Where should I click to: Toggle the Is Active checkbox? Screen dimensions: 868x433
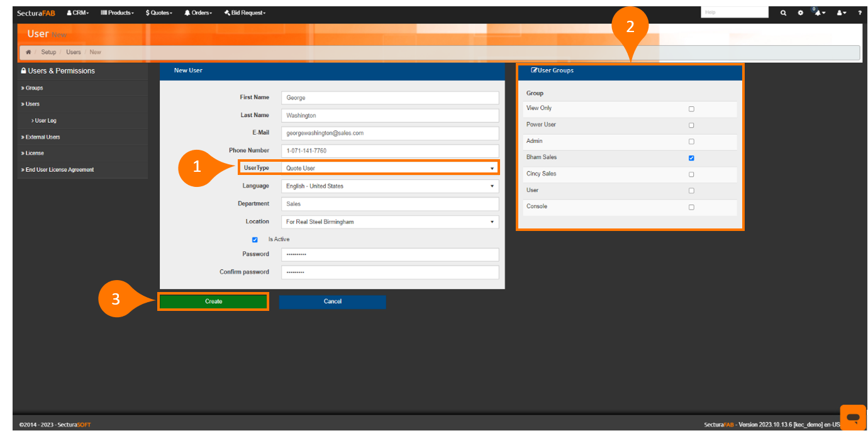tap(255, 240)
